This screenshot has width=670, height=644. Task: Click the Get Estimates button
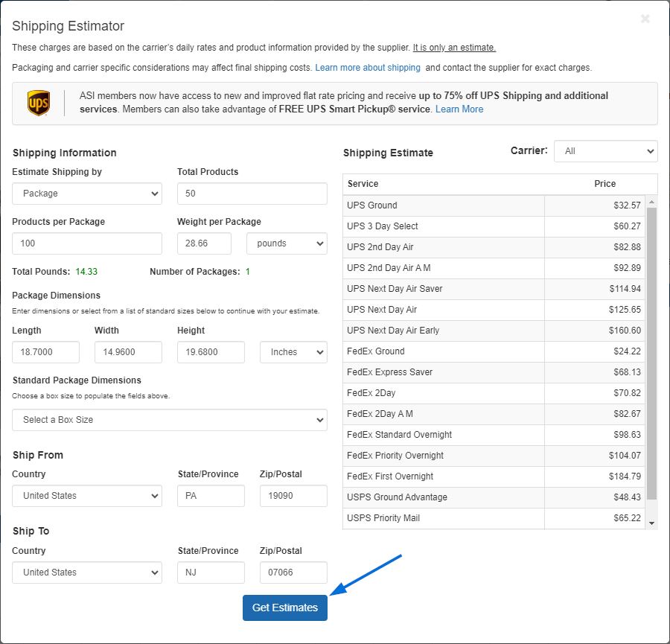pyautogui.click(x=285, y=608)
